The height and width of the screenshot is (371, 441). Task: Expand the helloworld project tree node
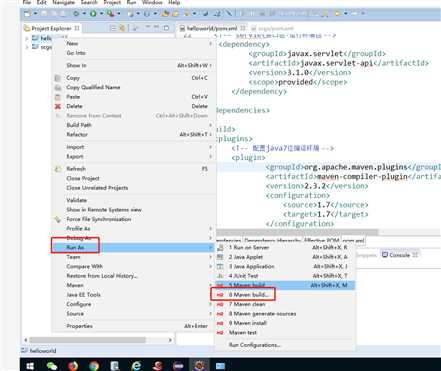[x=27, y=39]
